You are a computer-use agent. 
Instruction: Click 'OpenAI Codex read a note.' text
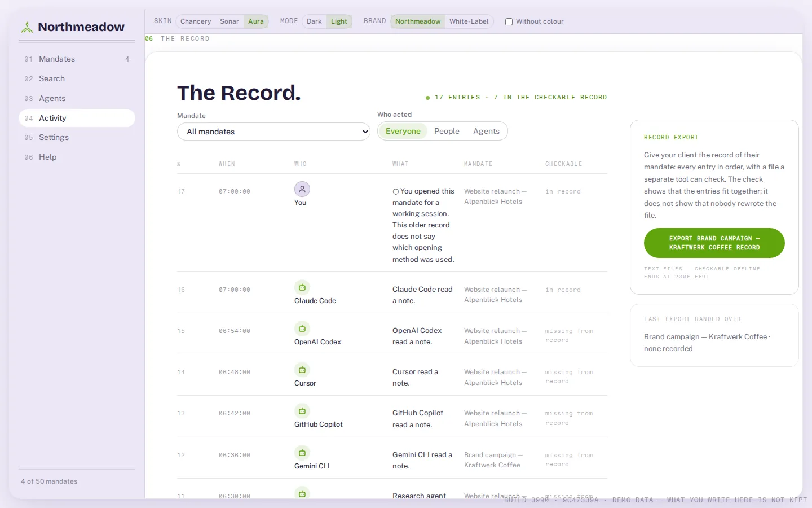click(417, 336)
